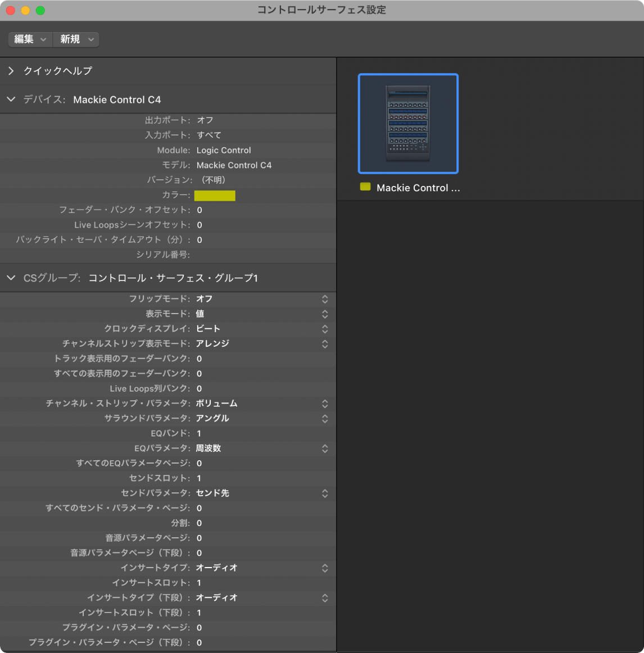Click すべての表示用のフェーダーバンク value field

[x=199, y=374]
